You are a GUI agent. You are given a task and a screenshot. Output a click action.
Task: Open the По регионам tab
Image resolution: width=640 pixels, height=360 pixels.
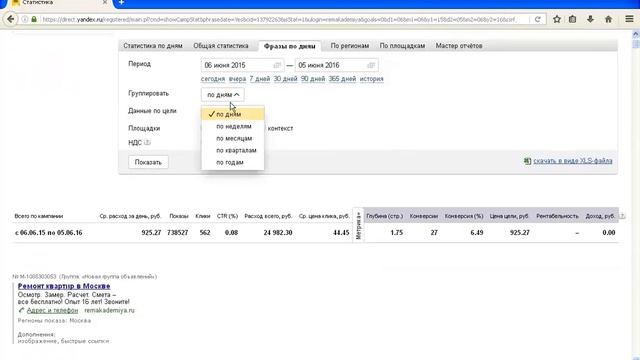click(350, 46)
